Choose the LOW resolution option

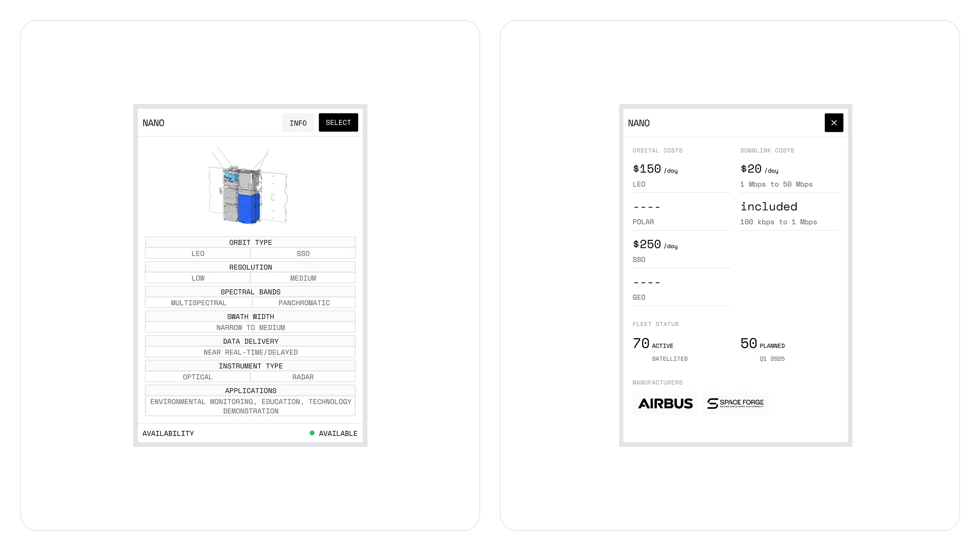pyautogui.click(x=198, y=278)
